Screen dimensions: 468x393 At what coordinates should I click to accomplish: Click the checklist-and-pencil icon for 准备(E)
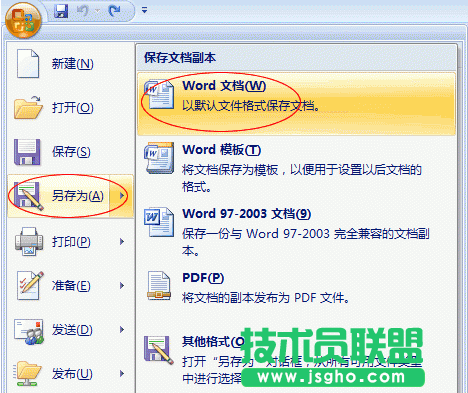[x=30, y=285]
